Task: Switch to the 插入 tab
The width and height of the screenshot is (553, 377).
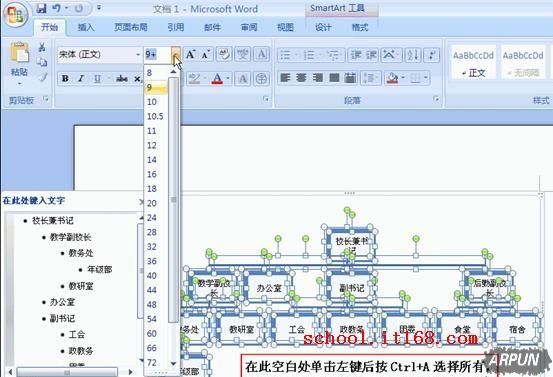Action: (x=86, y=28)
